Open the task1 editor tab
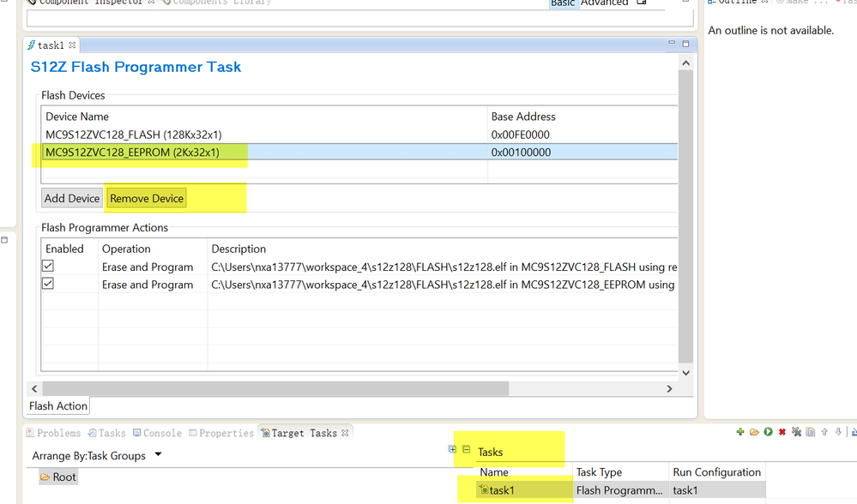 click(x=51, y=45)
